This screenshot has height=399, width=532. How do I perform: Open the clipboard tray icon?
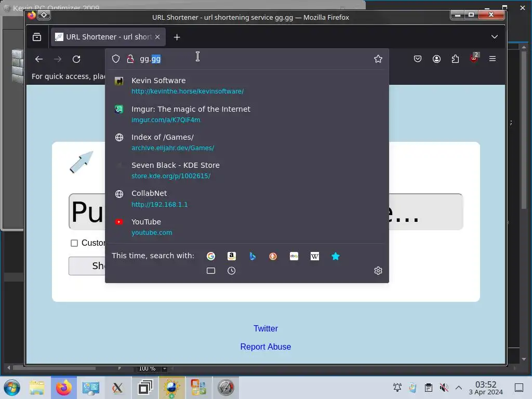click(x=429, y=388)
